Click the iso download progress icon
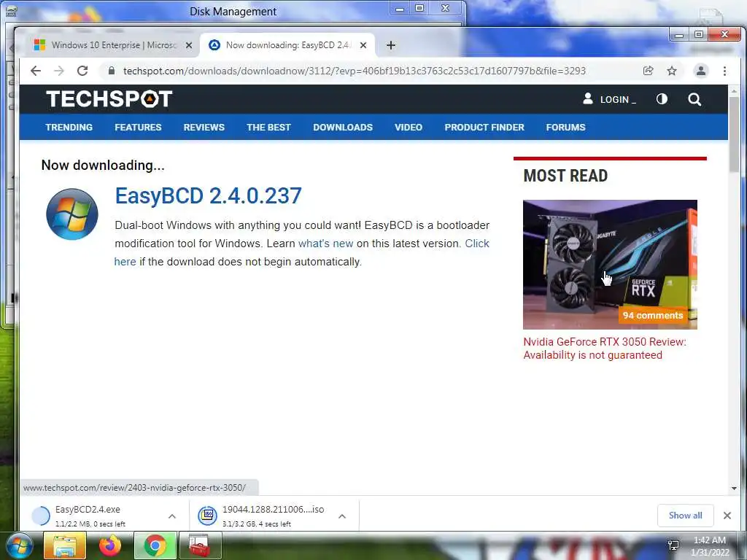This screenshot has width=747, height=560. tap(207, 516)
